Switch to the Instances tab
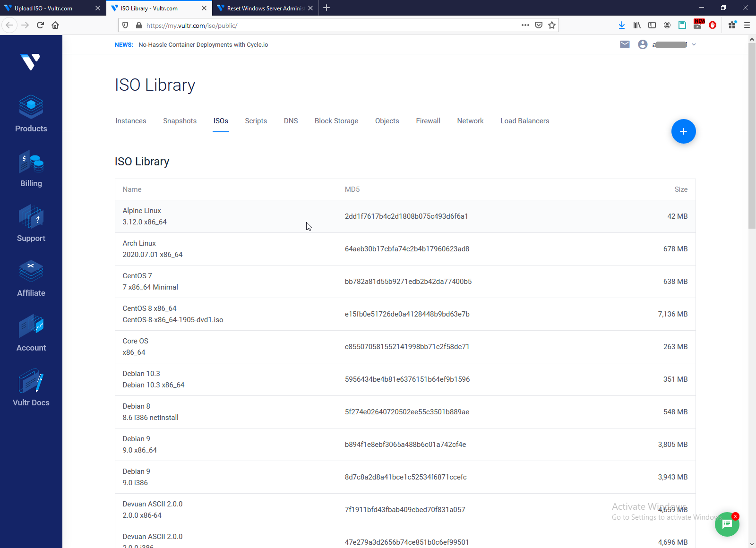756x548 pixels. click(131, 121)
